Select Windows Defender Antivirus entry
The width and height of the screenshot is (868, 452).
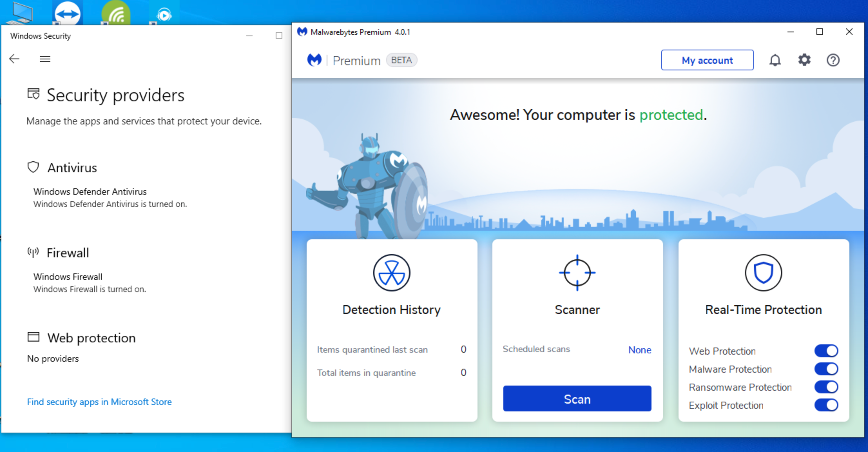coord(90,192)
